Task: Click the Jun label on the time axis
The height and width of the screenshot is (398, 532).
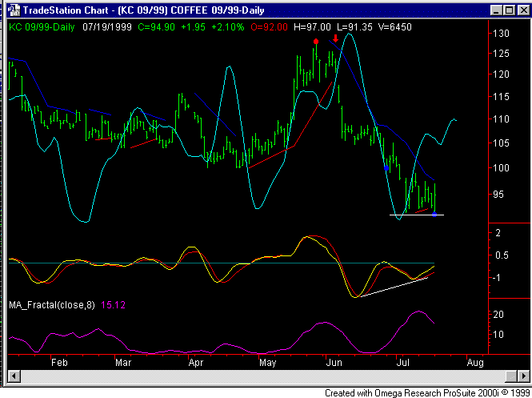Action: pos(334,362)
